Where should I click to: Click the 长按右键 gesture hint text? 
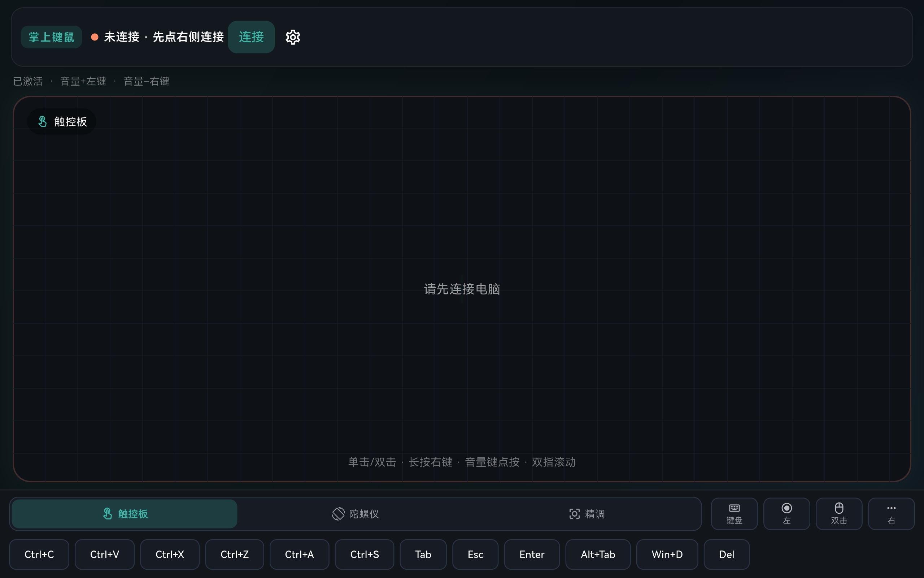point(430,462)
